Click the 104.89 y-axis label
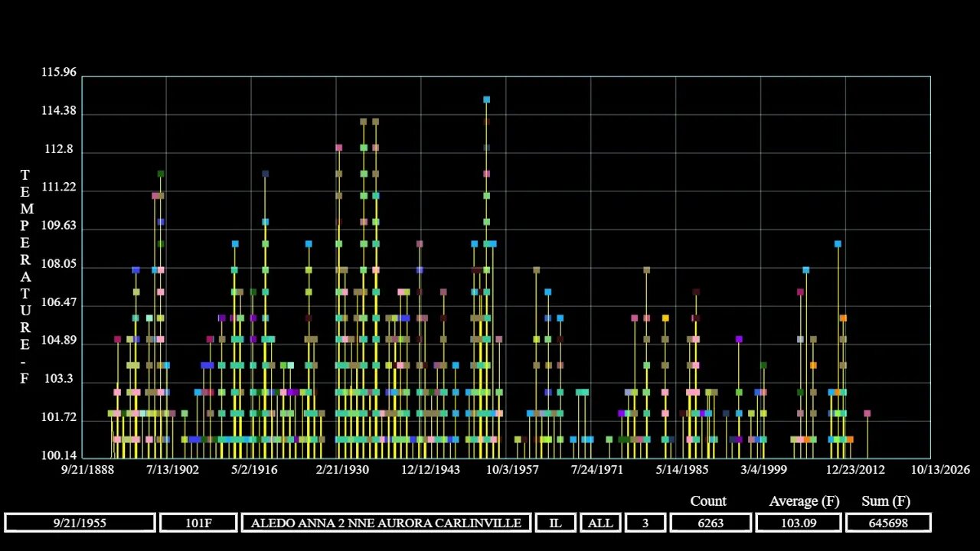980x551 pixels. [x=59, y=341]
